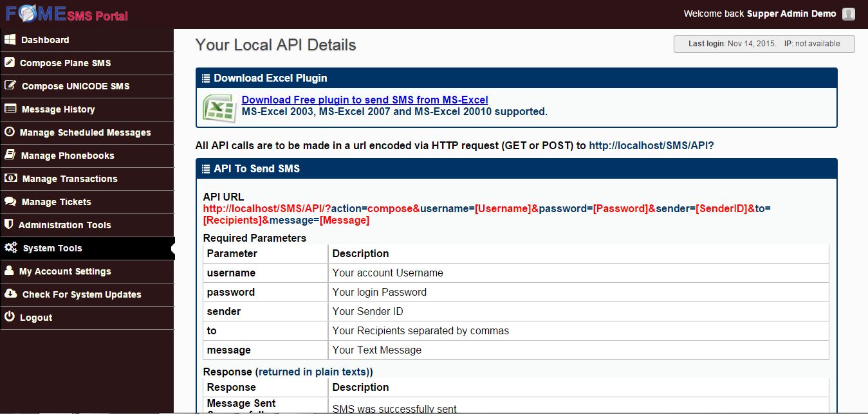Open Manage Transactions menu item
868x414 pixels.
click(69, 179)
